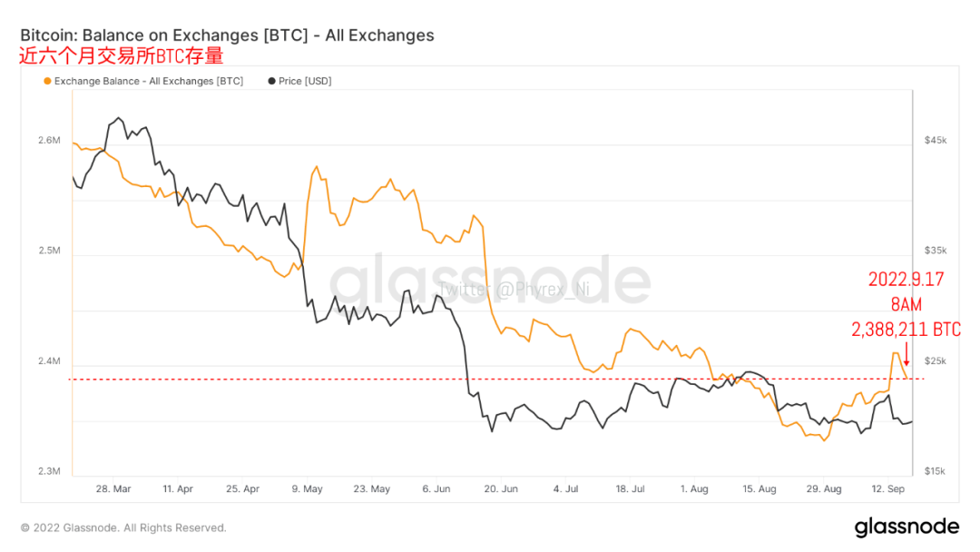The width and height of the screenshot is (980, 552).
Task: Select the 20. Jun x-axis tick label
Action: point(501,488)
